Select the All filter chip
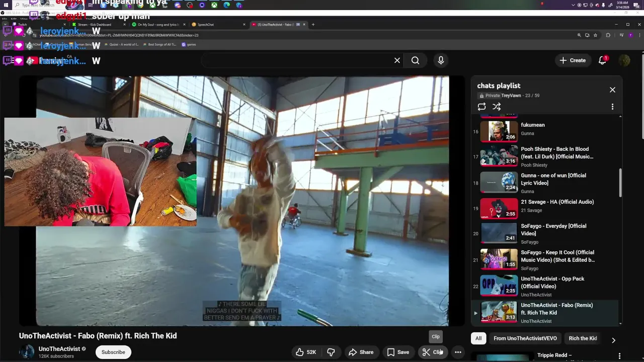Viewport: 644px width, 362px height. coord(478,338)
